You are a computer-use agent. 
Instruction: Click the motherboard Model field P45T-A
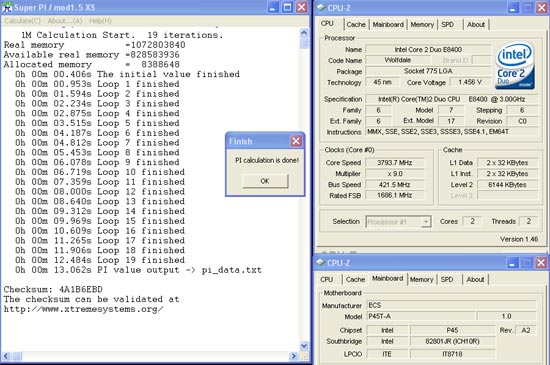(x=421, y=316)
